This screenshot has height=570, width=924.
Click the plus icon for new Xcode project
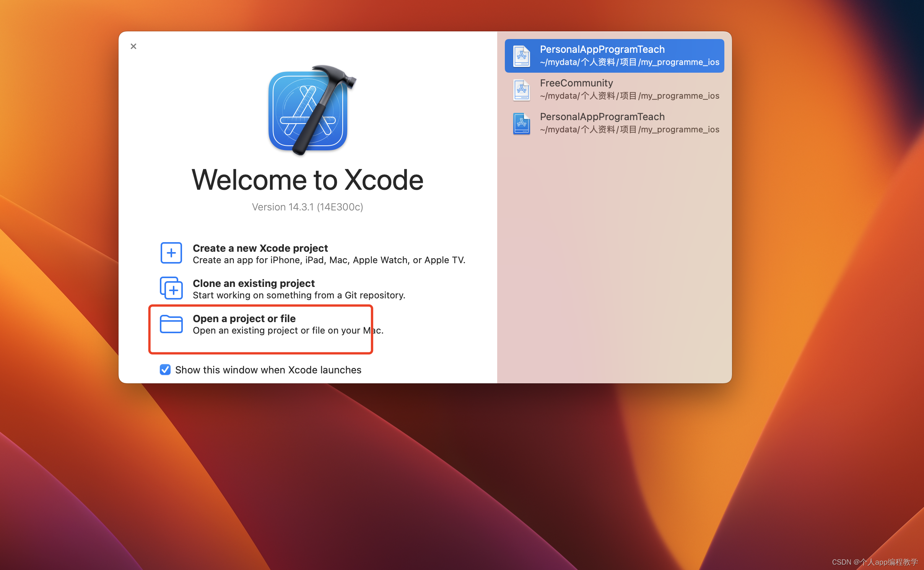click(x=171, y=253)
